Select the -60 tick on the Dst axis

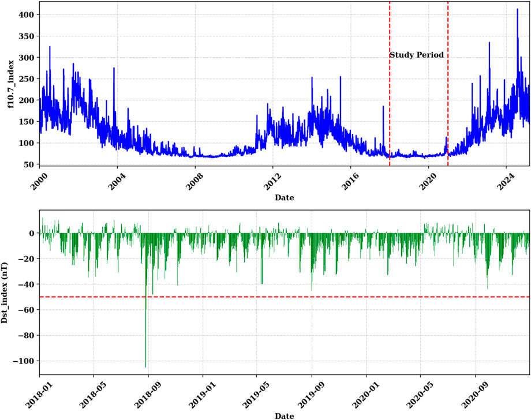click(25, 310)
